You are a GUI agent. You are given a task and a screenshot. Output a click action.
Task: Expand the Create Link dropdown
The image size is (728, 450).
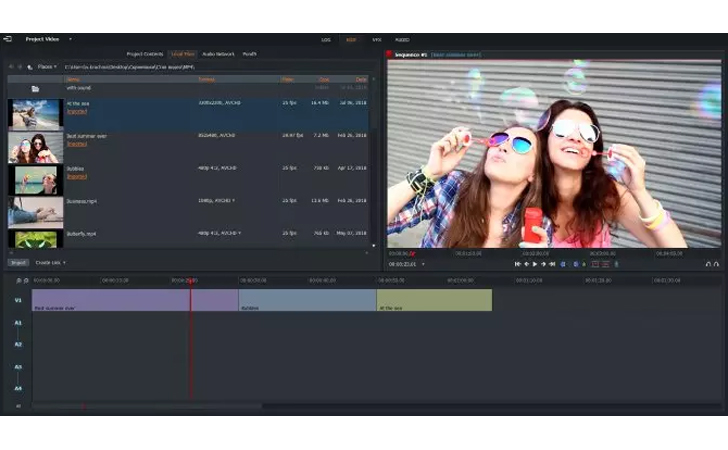(51, 263)
